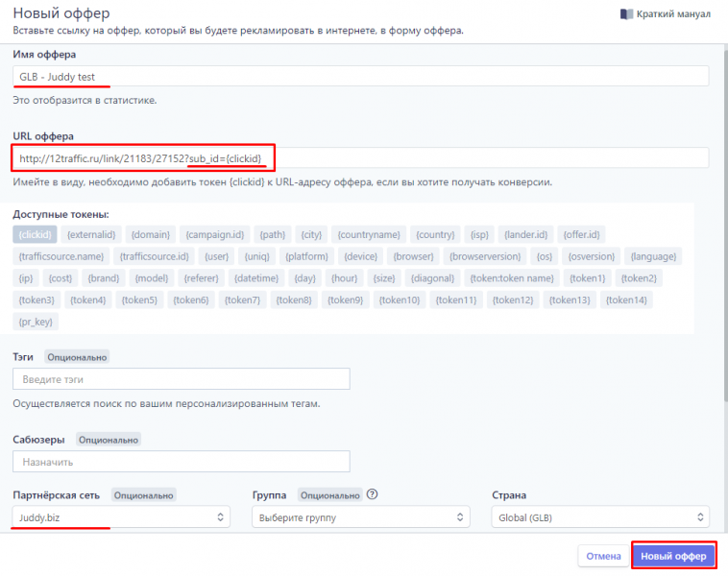Insert the {isp} token
Screen dimensions: 728x576
479,234
